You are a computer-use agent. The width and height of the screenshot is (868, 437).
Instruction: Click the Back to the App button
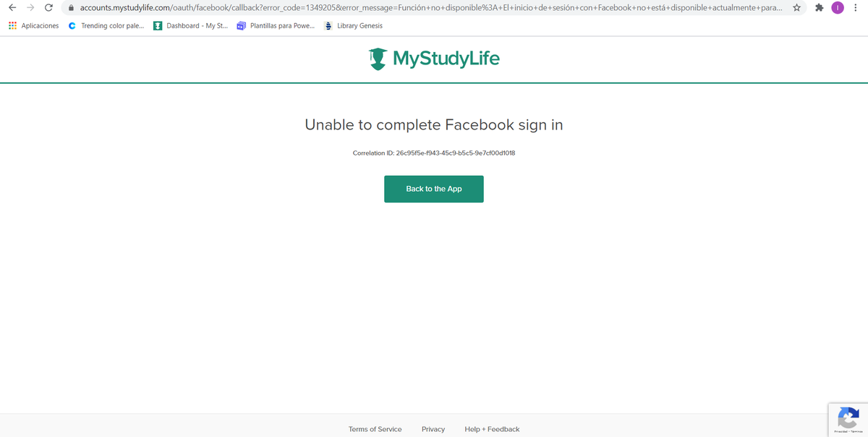(434, 189)
